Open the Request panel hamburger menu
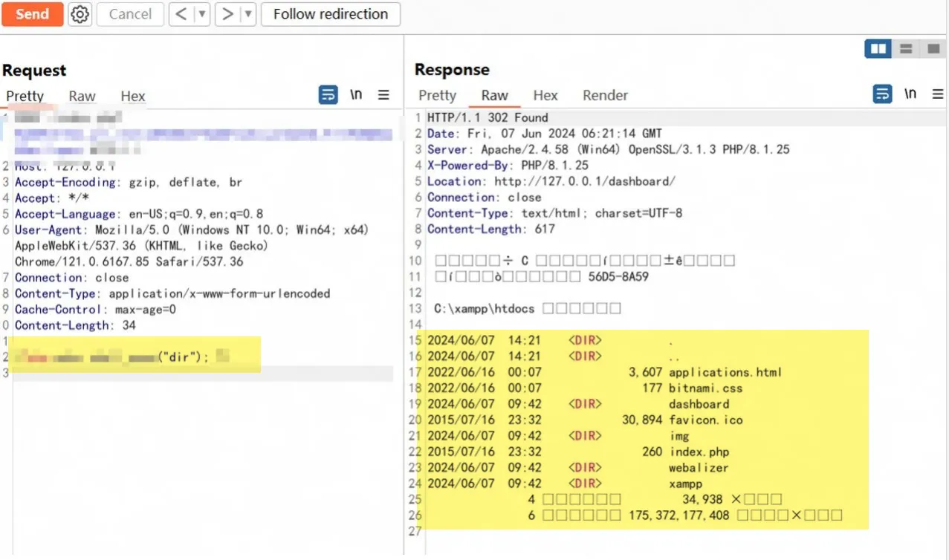 [383, 95]
